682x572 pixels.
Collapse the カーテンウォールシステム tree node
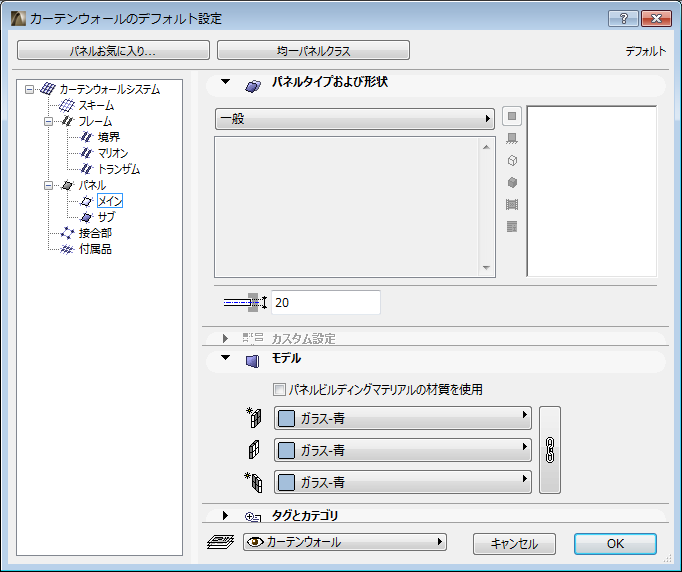coord(29,90)
